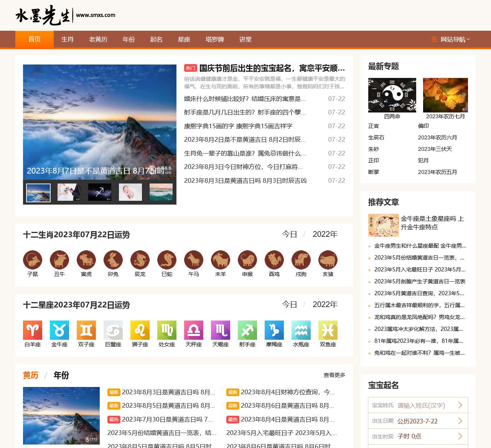Open the 2023年农历七月 leaf thumbnail
Image resolution: width=491 pixels, height=448 pixels.
[x=445, y=95]
